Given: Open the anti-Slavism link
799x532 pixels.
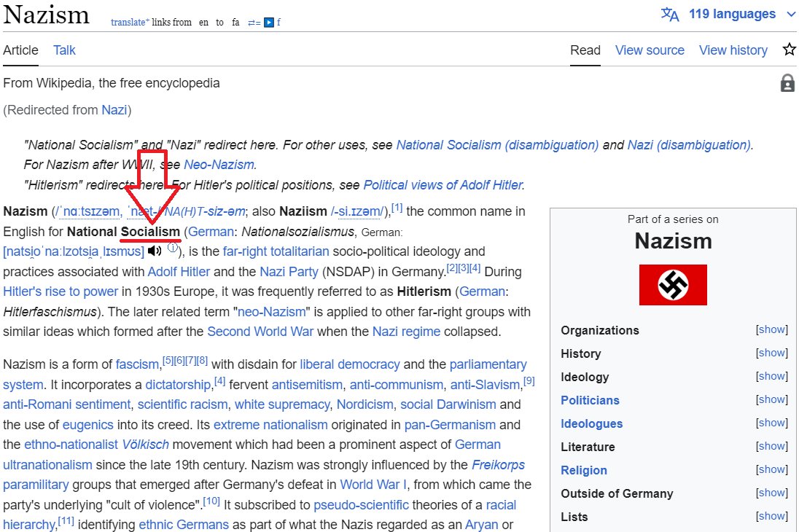Looking at the screenshot, I should pyautogui.click(x=485, y=385).
